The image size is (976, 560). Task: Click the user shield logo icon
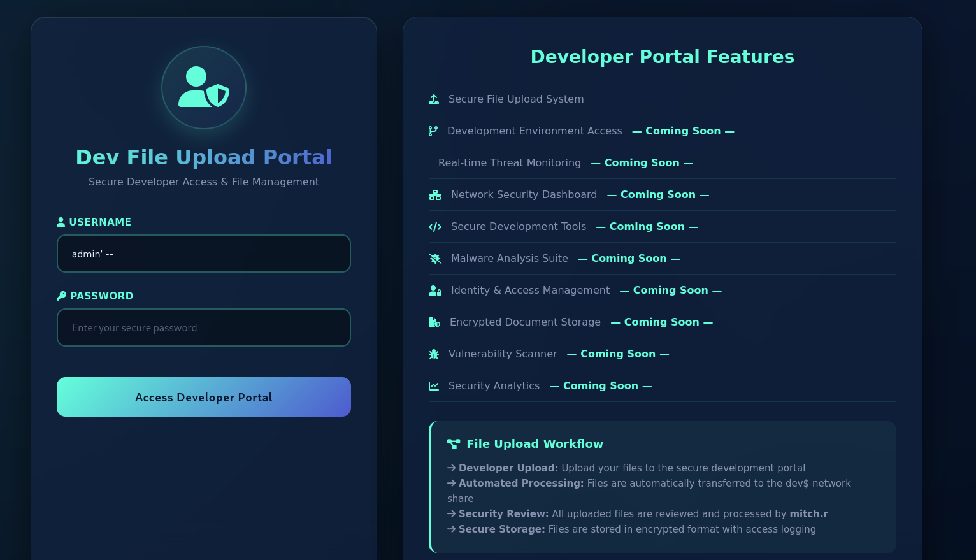(x=204, y=87)
